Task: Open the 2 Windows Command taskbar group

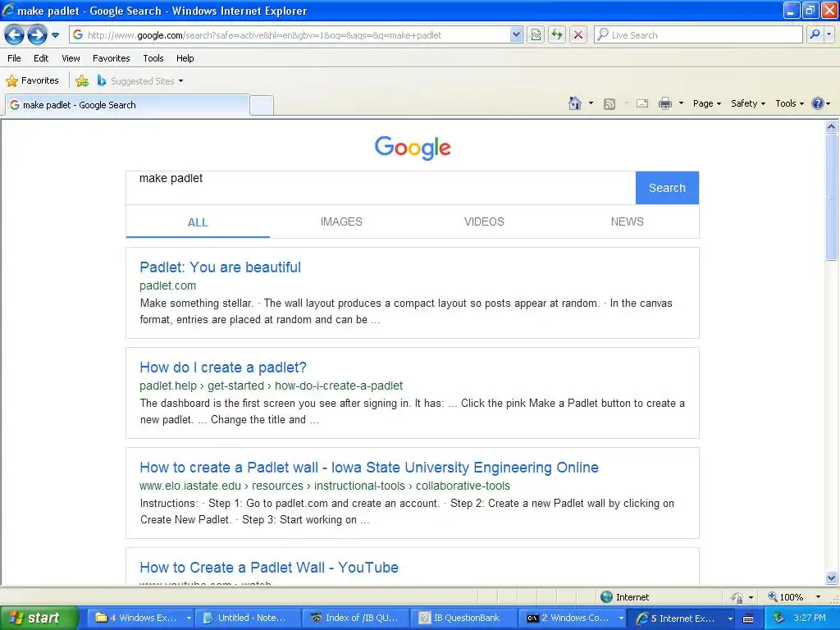Action: [573, 618]
